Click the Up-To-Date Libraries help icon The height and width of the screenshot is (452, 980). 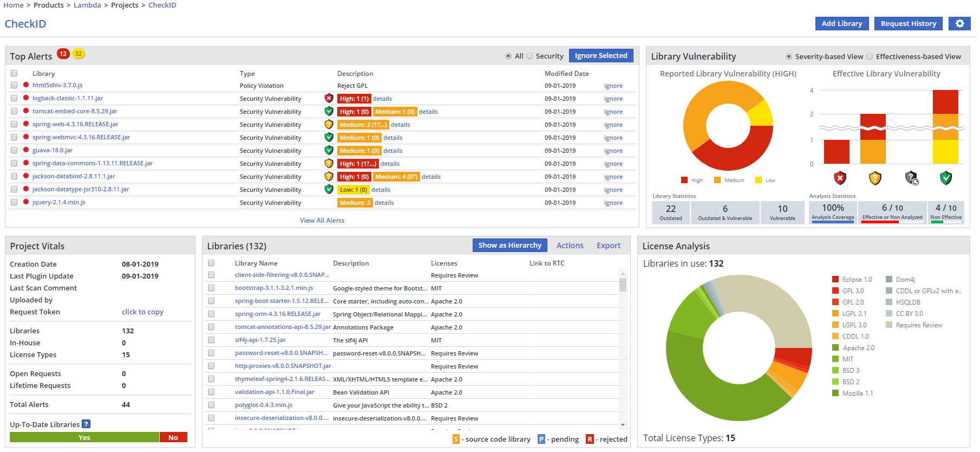[x=86, y=424]
